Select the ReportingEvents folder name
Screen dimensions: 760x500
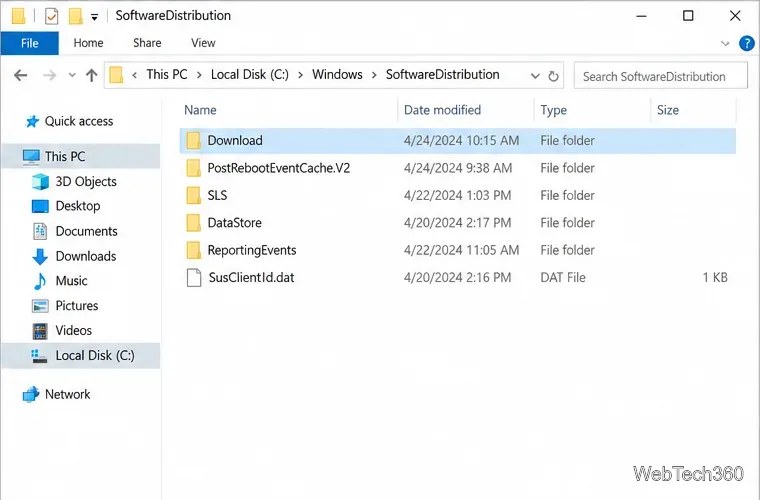[x=252, y=250]
